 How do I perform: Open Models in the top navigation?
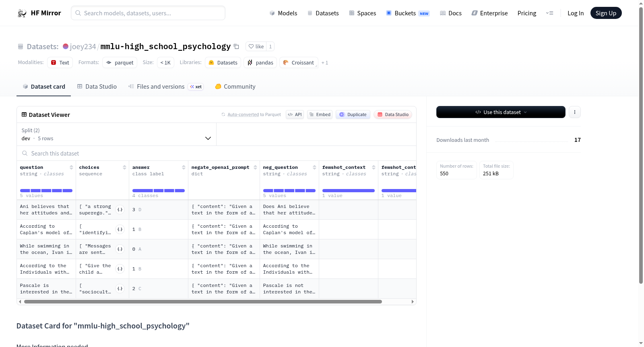coord(283,13)
